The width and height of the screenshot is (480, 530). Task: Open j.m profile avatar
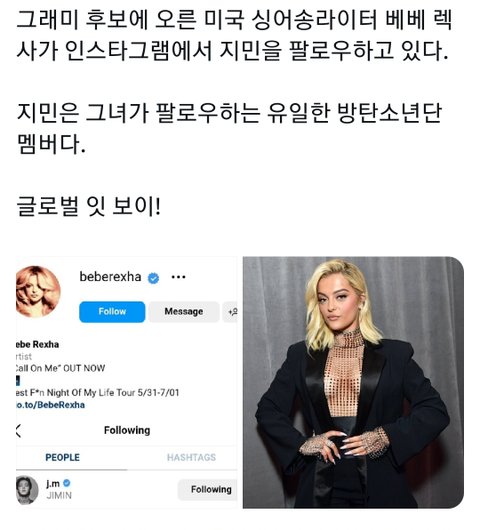click(x=27, y=489)
